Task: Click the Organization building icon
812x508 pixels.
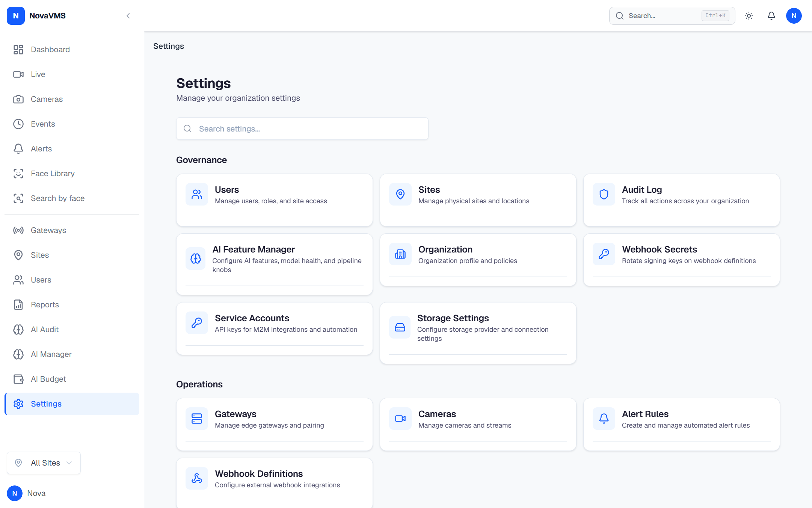Action: tap(400, 254)
